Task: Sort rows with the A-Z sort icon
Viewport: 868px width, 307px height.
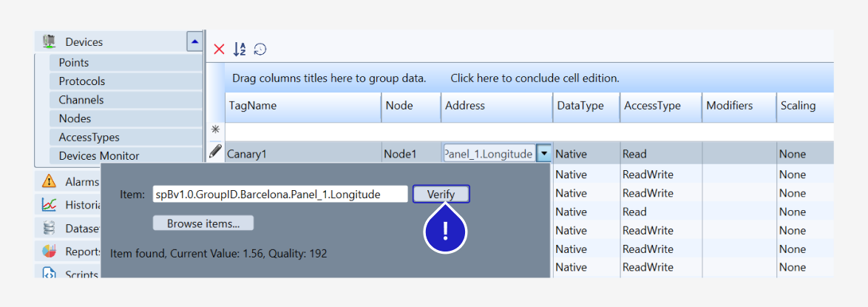Action: coord(239,50)
